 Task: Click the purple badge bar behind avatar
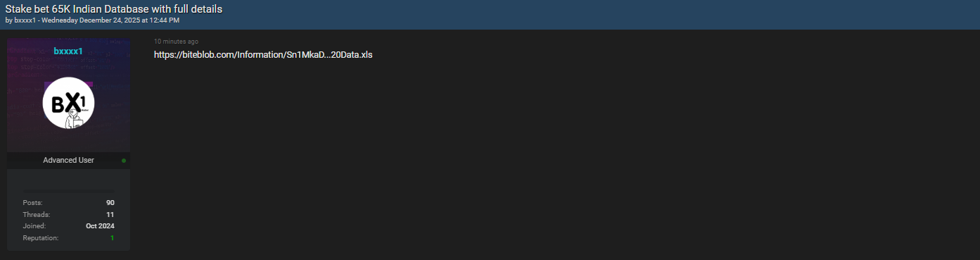pos(68,85)
